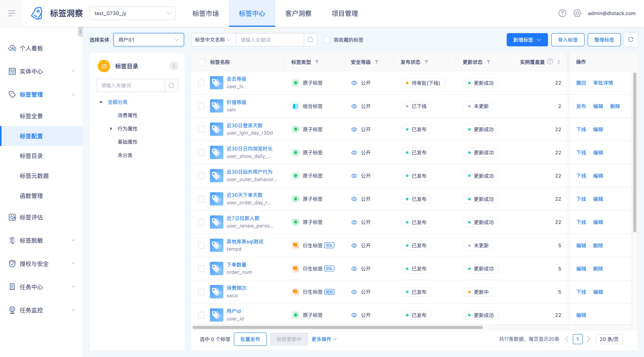
Task: Open the 更新状态 filter icon
Action: click(x=488, y=62)
